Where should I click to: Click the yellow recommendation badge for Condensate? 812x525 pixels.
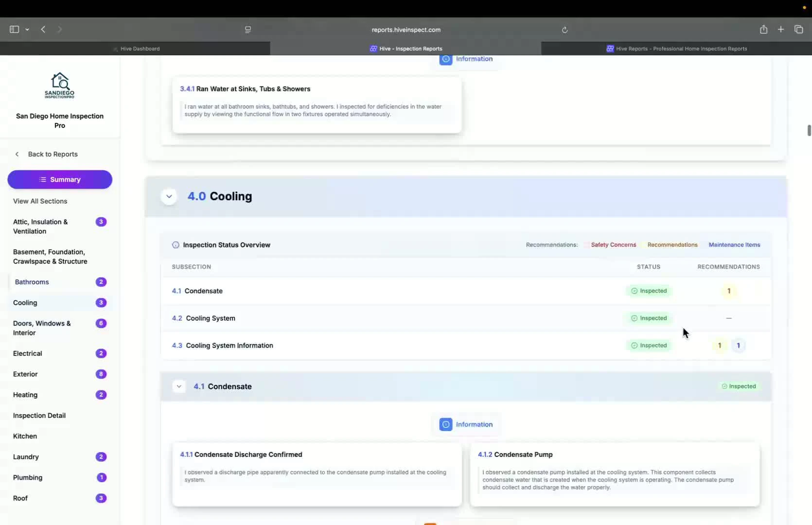[x=729, y=291]
